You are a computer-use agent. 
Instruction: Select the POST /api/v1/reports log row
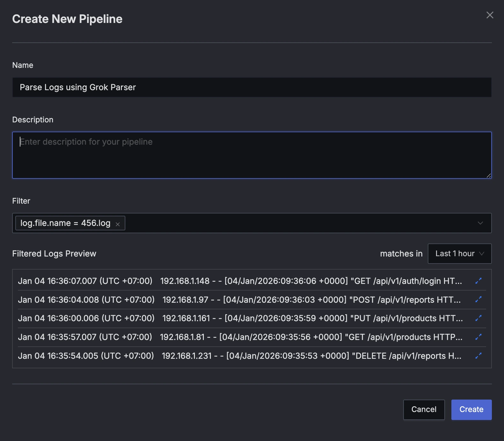240,300
